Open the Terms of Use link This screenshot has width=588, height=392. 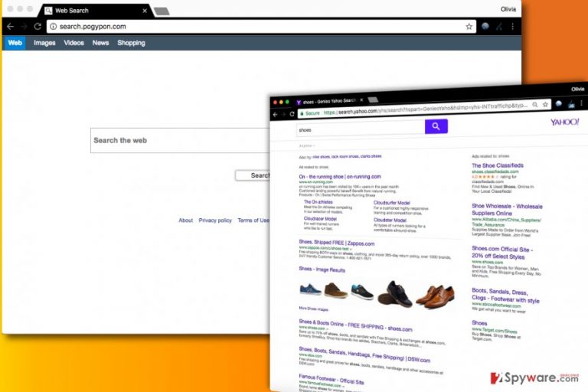253,220
